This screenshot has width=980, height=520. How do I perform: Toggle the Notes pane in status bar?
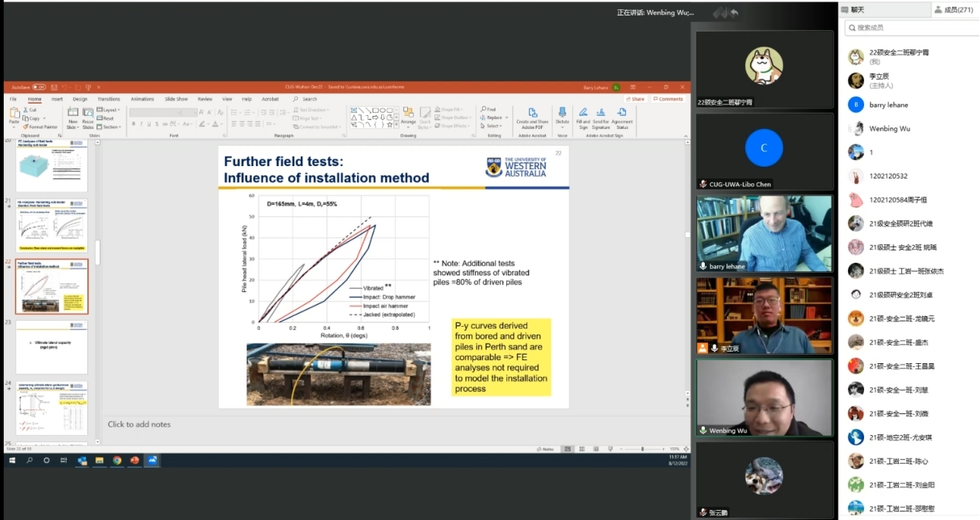coord(547,449)
